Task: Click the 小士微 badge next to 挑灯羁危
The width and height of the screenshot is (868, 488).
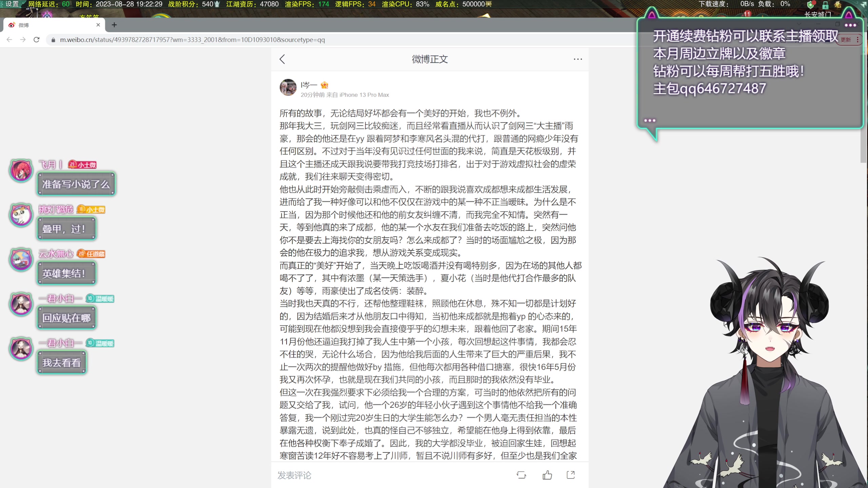Action: (x=91, y=209)
